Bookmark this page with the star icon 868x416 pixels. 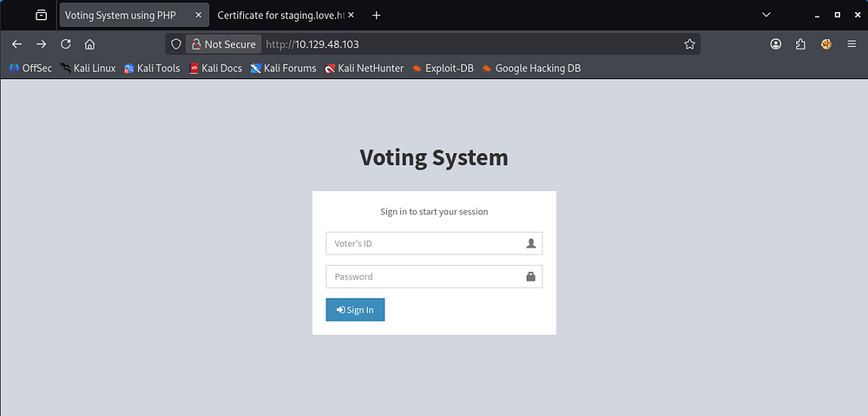689,44
